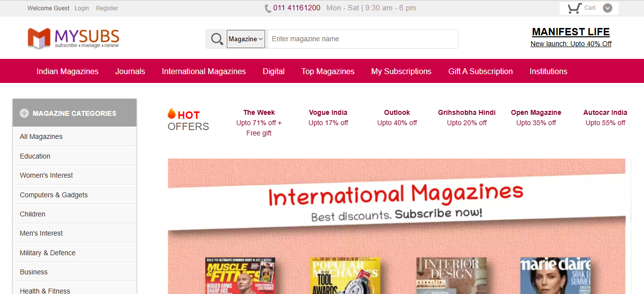Select the Education category

(75, 156)
